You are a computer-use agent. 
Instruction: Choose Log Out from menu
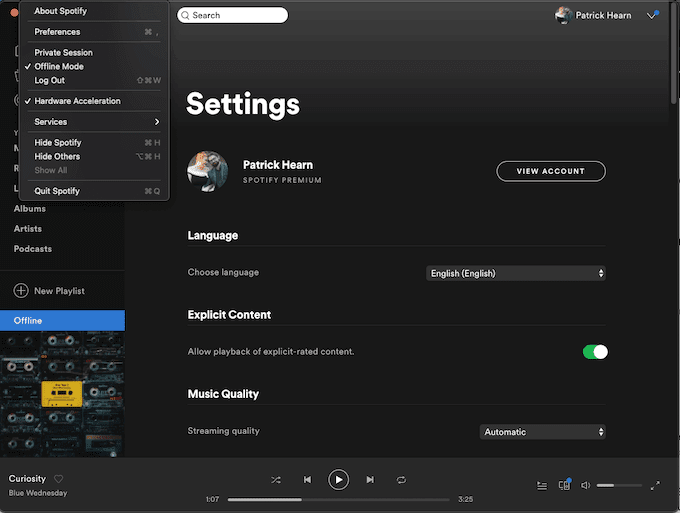pos(94,80)
